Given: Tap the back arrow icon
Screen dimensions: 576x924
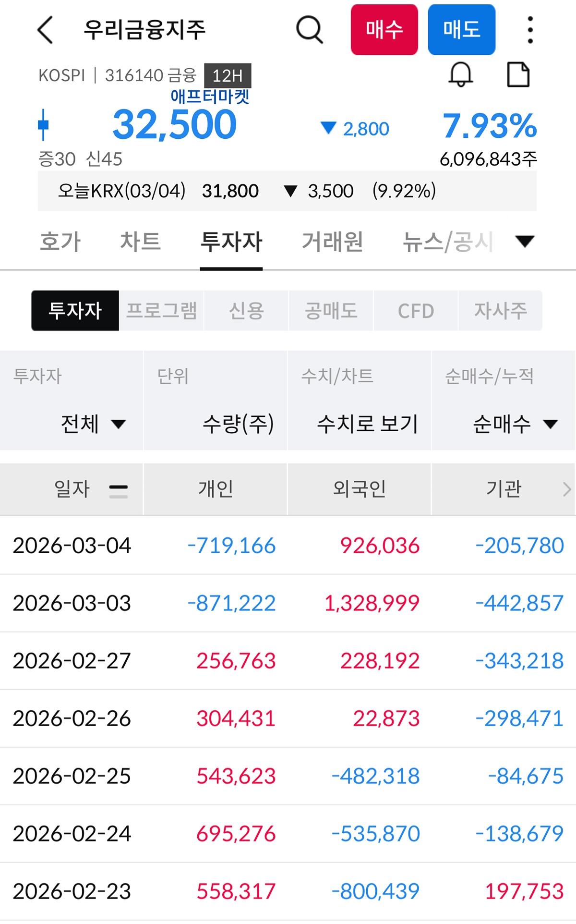Looking at the screenshot, I should coord(45,30).
